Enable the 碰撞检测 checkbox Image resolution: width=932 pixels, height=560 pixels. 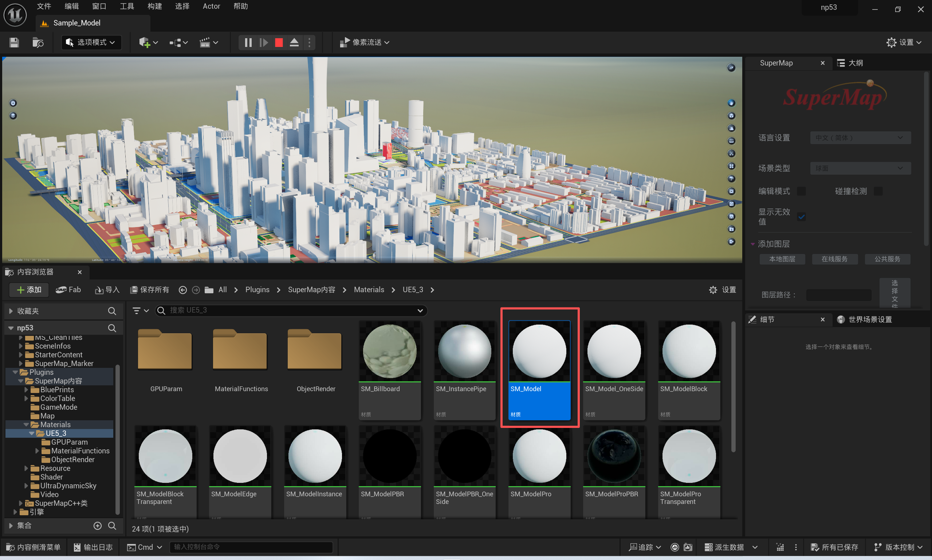[x=878, y=191]
